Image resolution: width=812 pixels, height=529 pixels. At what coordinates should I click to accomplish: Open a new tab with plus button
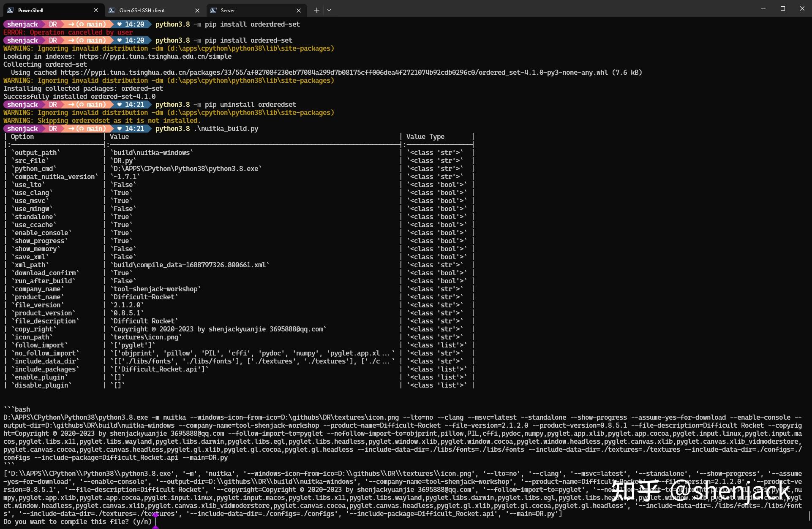316,10
